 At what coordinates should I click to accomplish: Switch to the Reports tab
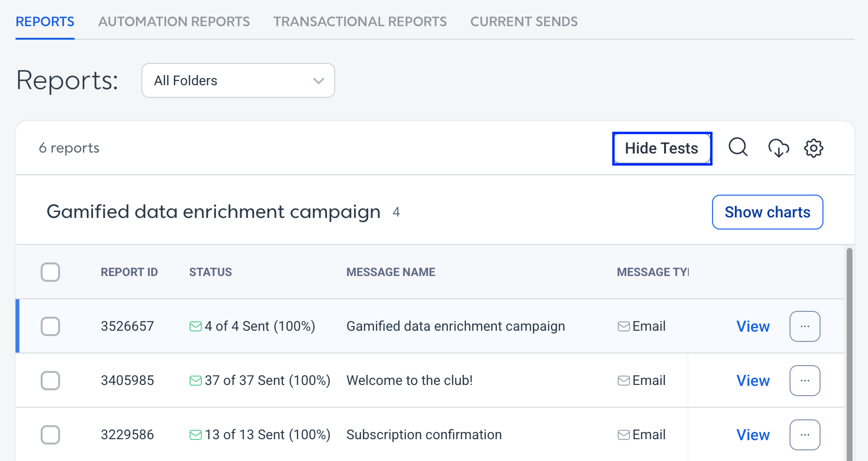point(45,22)
